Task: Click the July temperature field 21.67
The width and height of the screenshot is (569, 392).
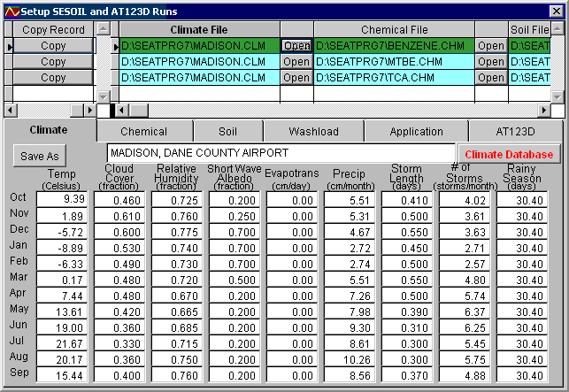Action: tap(62, 343)
